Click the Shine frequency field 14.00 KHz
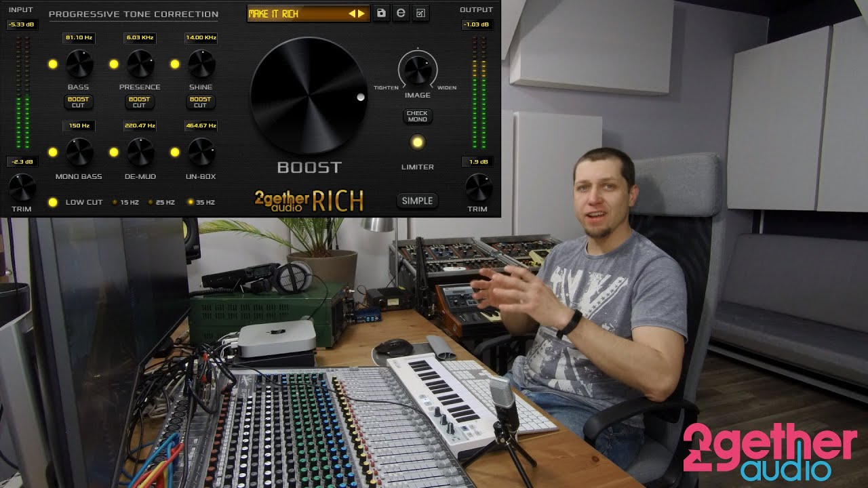868x488 pixels. (x=201, y=38)
